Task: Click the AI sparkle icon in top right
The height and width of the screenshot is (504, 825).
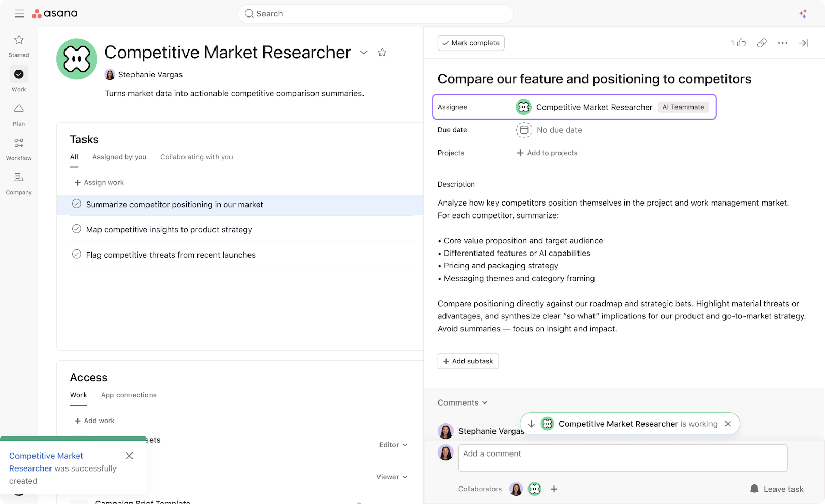Action: [803, 14]
